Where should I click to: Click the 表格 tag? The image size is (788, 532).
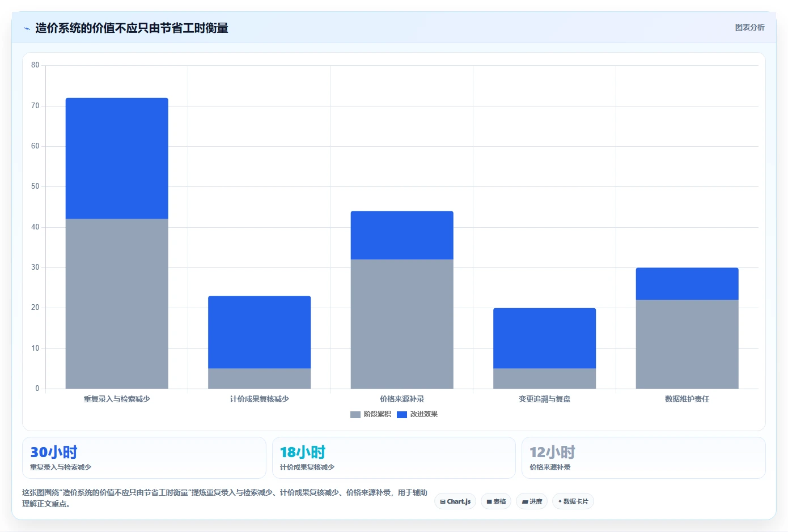(496, 501)
